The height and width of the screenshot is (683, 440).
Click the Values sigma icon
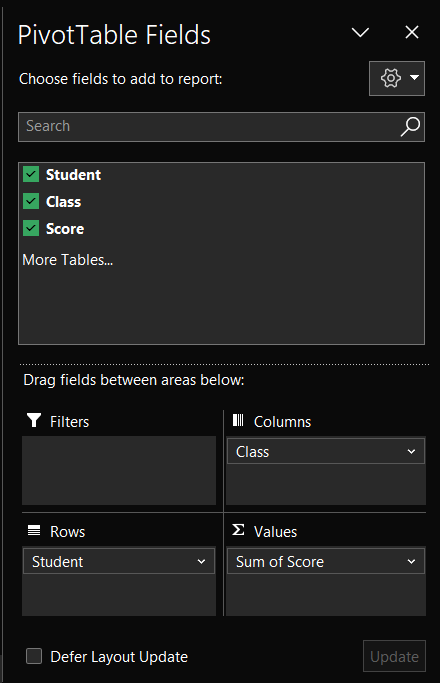tap(238, 530)
